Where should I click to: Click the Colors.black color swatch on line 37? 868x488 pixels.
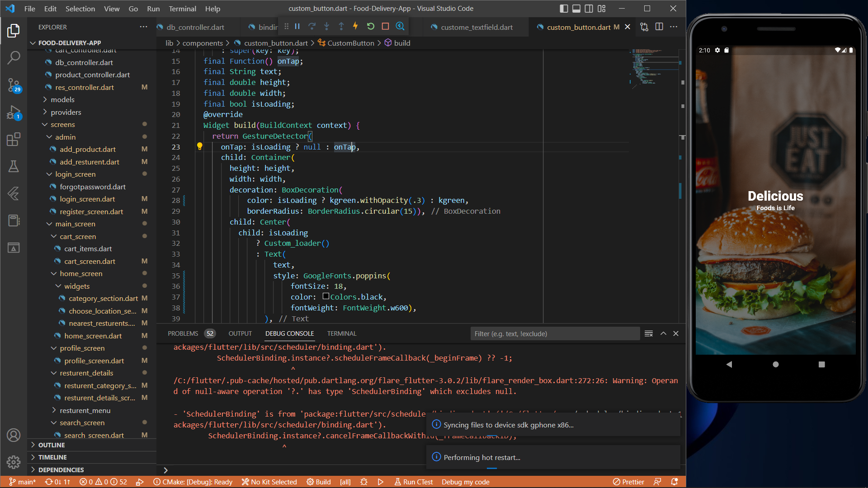[326, 297]
